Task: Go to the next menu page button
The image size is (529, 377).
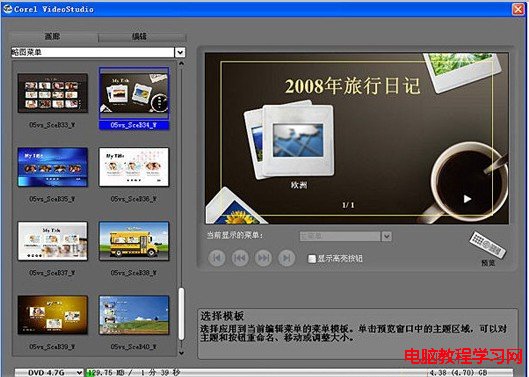Action: click(263, 258)
